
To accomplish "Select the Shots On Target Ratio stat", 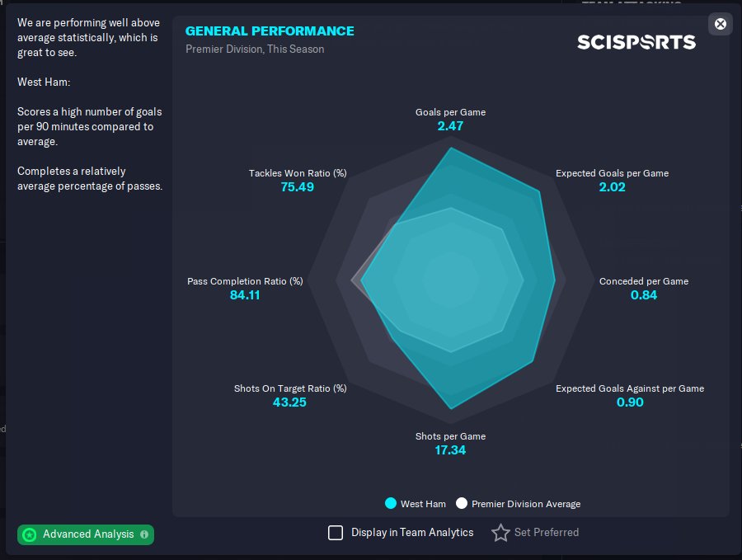I will tap(290, 388).
